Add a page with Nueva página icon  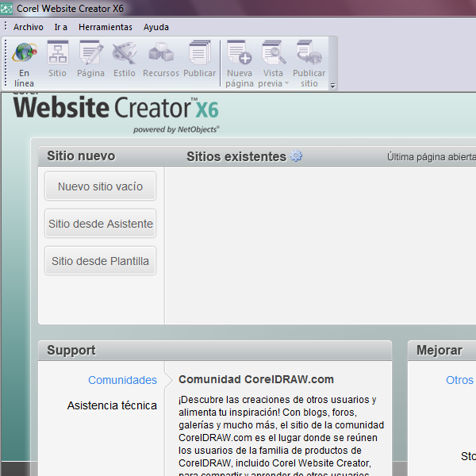tap(240, 52)
